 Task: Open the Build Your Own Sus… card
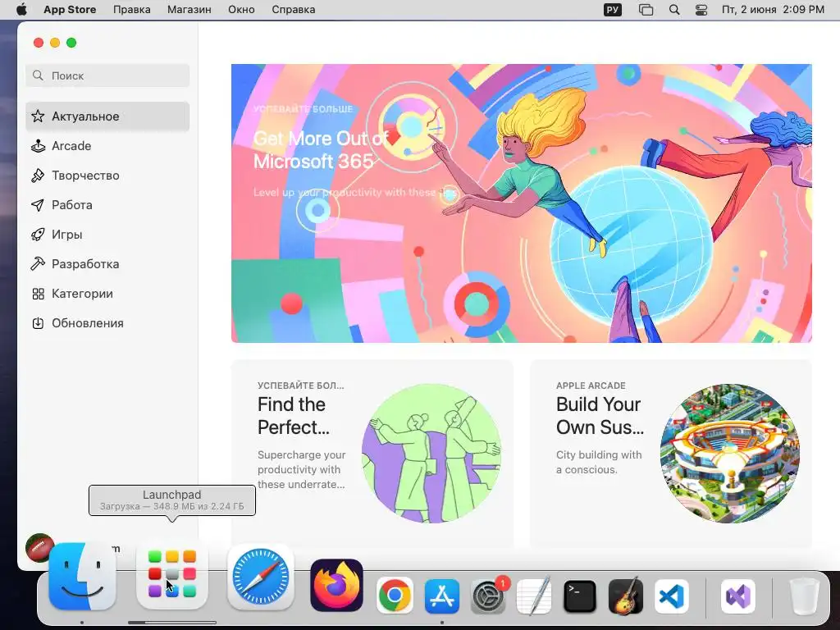(x=671, y=453)
